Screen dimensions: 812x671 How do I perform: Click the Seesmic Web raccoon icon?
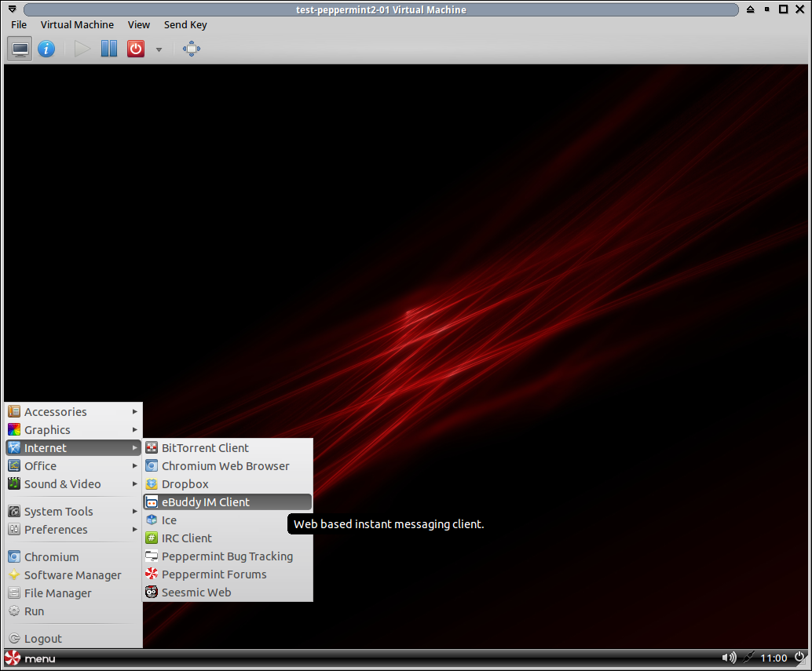[x=152, y=593]
